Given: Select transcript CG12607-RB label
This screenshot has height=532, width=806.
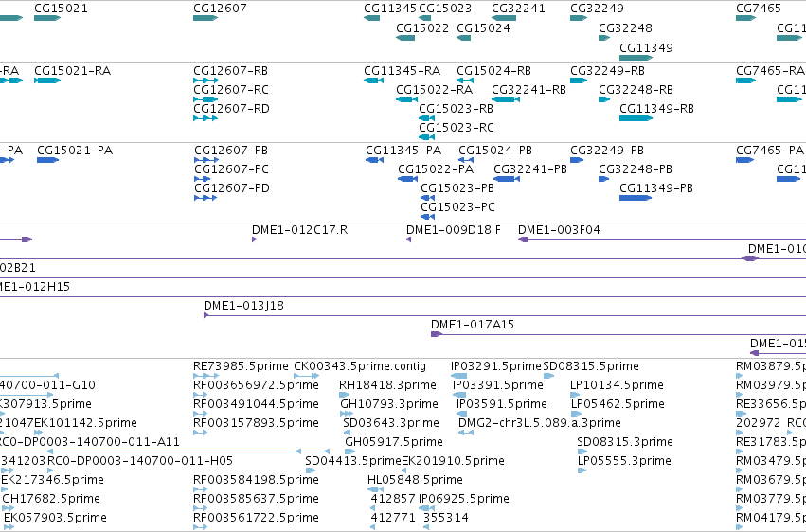Looking at the screenshot, I should (x=231, y=70).
